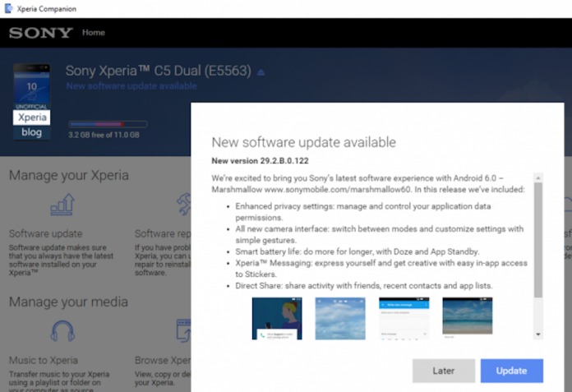Open the third messaging screenshot thumbnail

(404, 318)
